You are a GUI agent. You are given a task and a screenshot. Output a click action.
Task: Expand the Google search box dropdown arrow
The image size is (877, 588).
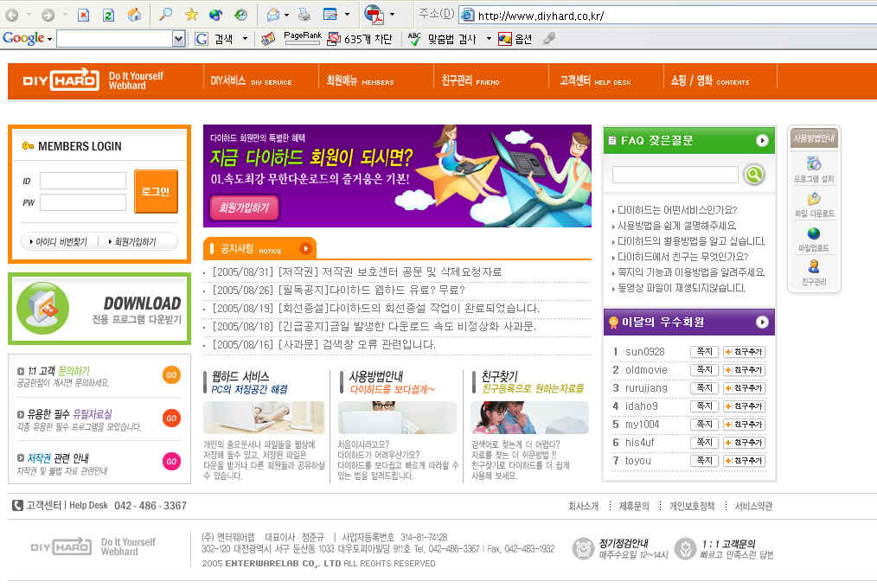(179, 39)
